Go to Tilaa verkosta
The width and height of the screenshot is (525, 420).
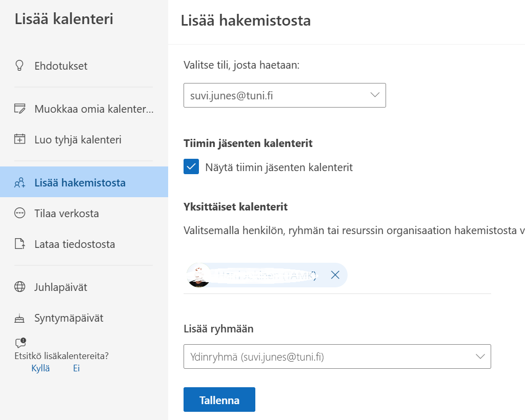[x=84, y=213]
